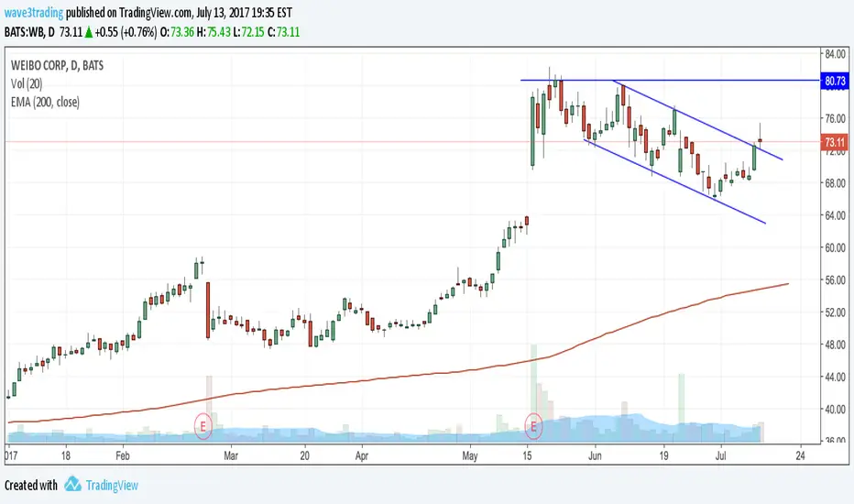The height and width of the screenshot is (504, 854).
Task: Click the high value 75.43
Action: coord(219,31)
